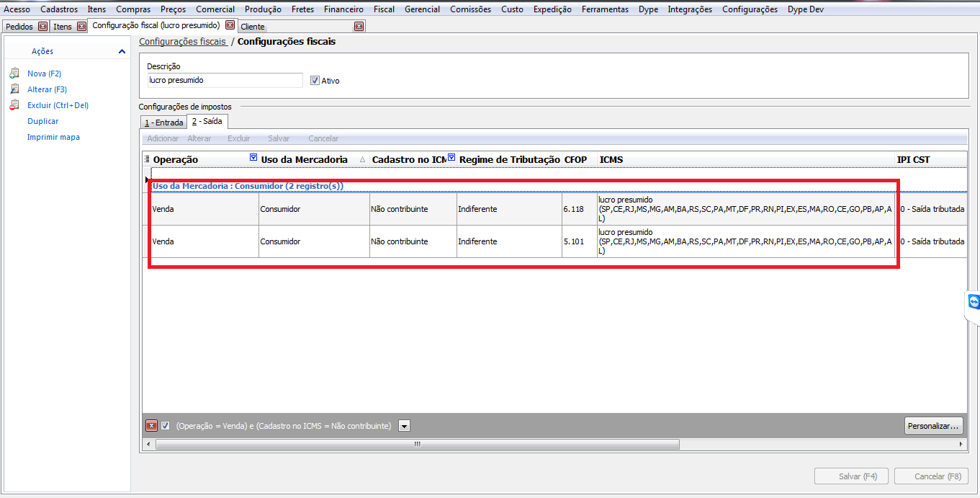Click the Cancelar (F8) button
The image size is (980, 498).
(x=931, y=476)
